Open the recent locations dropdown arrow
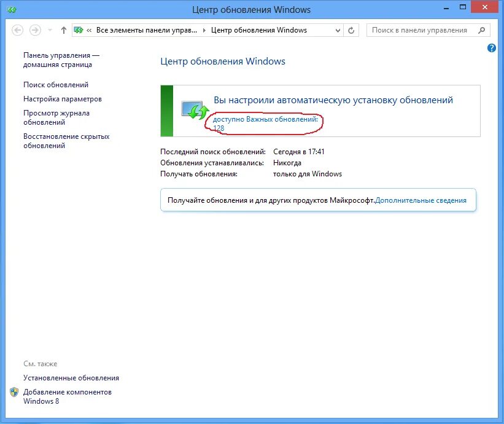Image resolution: width=504 pixels, height=424 pixels. [50, 30]
